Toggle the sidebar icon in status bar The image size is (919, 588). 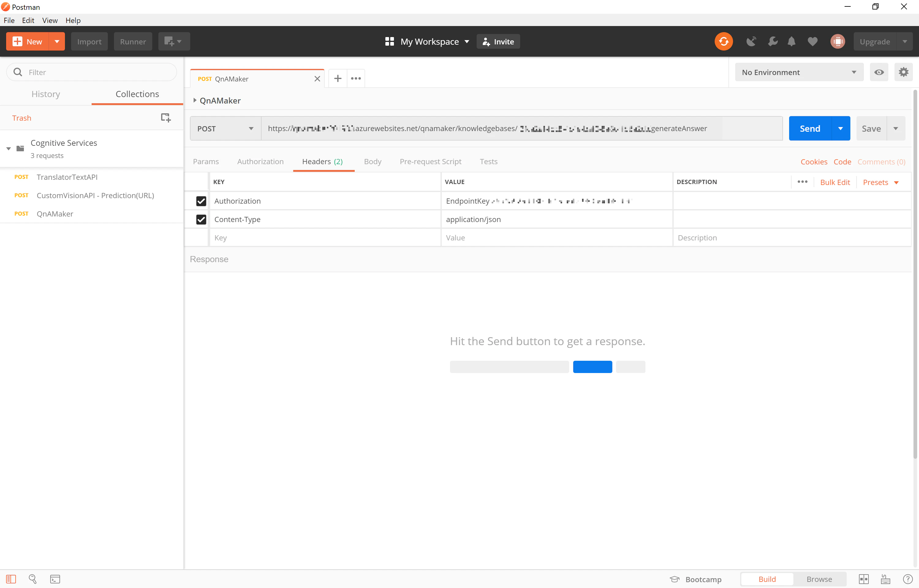(x=11, y=579)
